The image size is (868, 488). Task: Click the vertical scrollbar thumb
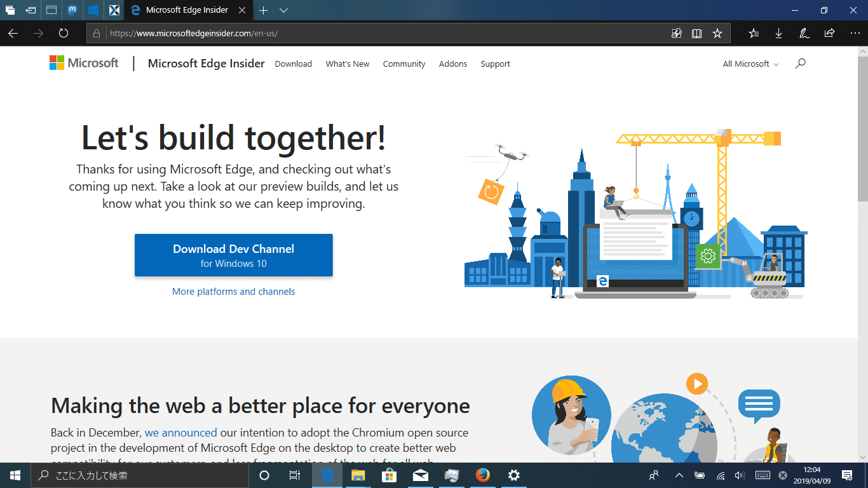point(862,130)
